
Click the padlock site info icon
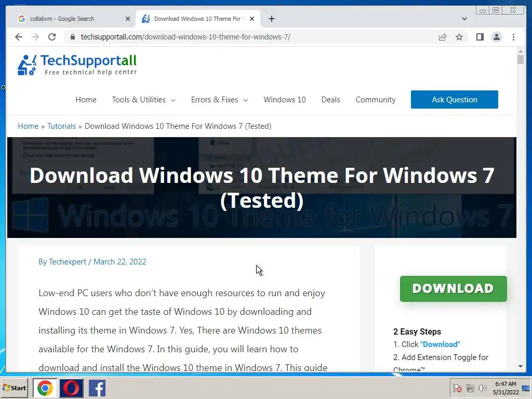tap(73, 37)
